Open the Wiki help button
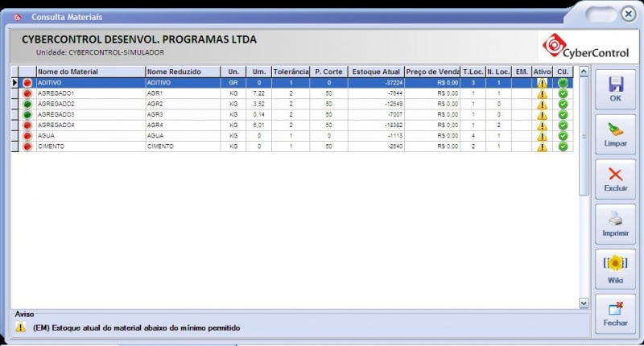Viewport: 644px width, 346px height. tap(615, 269)
